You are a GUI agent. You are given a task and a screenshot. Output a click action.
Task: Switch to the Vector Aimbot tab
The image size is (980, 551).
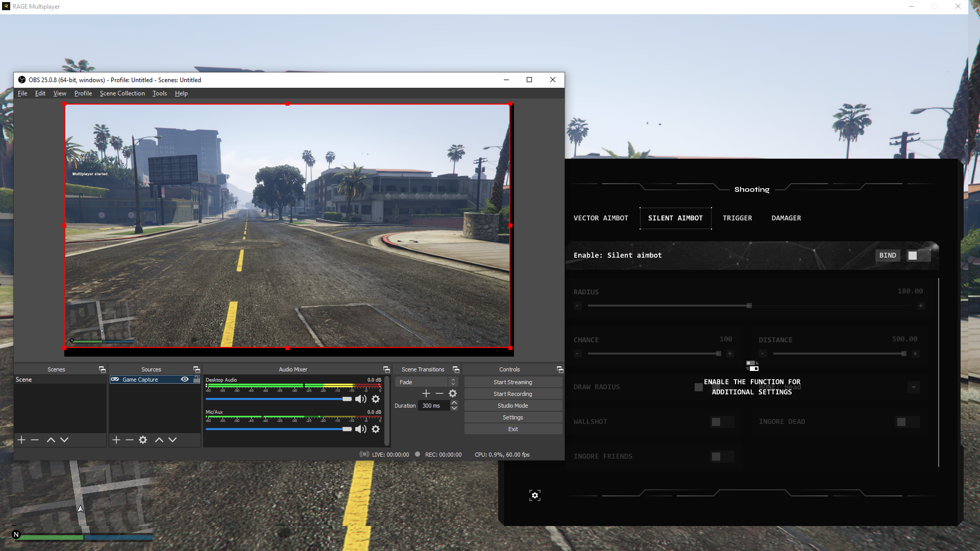601,218
